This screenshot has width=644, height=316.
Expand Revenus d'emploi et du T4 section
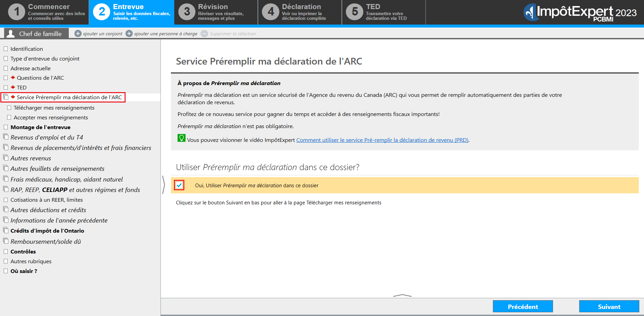6,137
